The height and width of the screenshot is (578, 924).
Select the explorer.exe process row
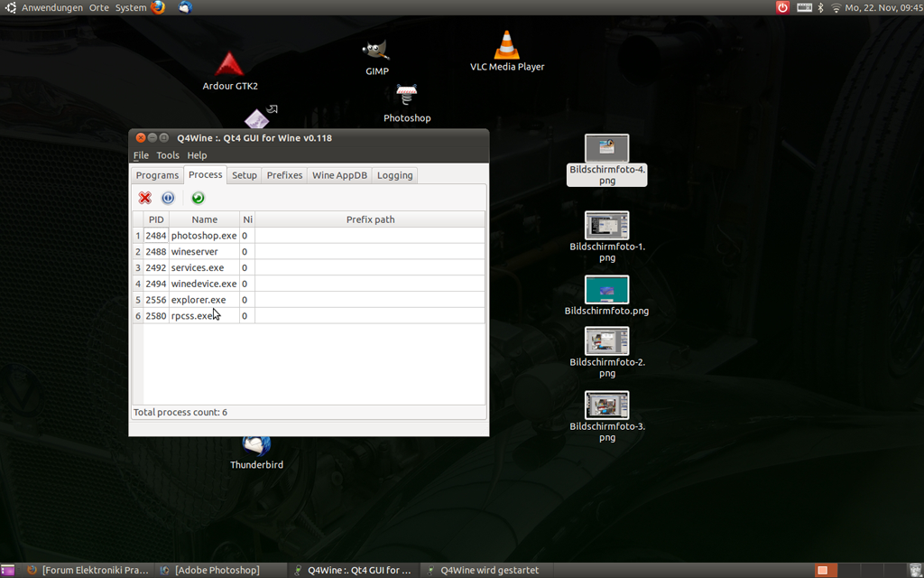199,300
